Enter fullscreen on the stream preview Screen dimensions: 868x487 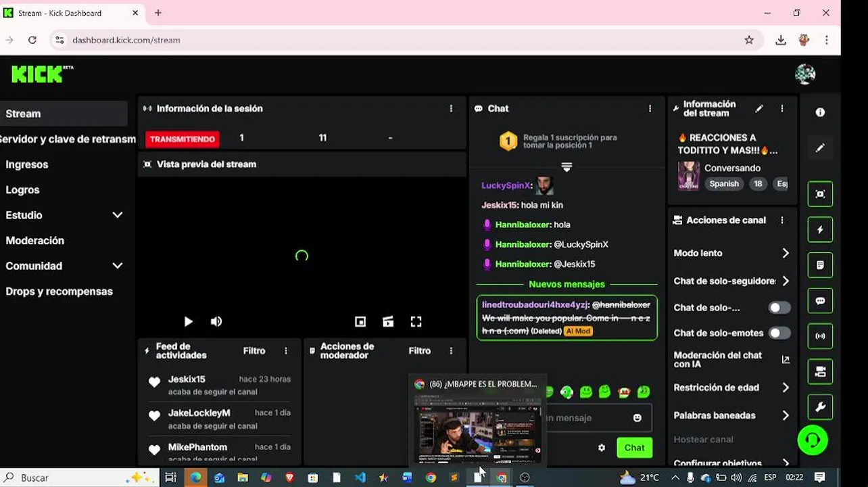[416, 322]
